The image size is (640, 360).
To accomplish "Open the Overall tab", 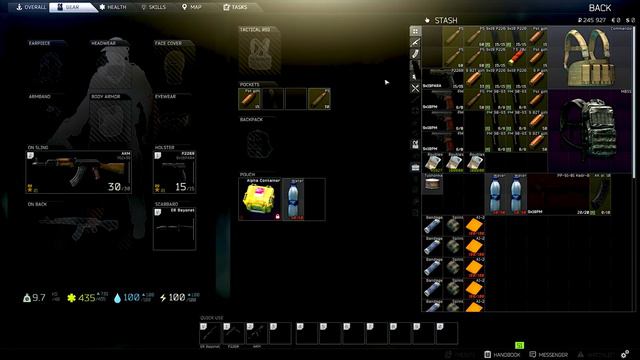I will [x=31, y=7].
